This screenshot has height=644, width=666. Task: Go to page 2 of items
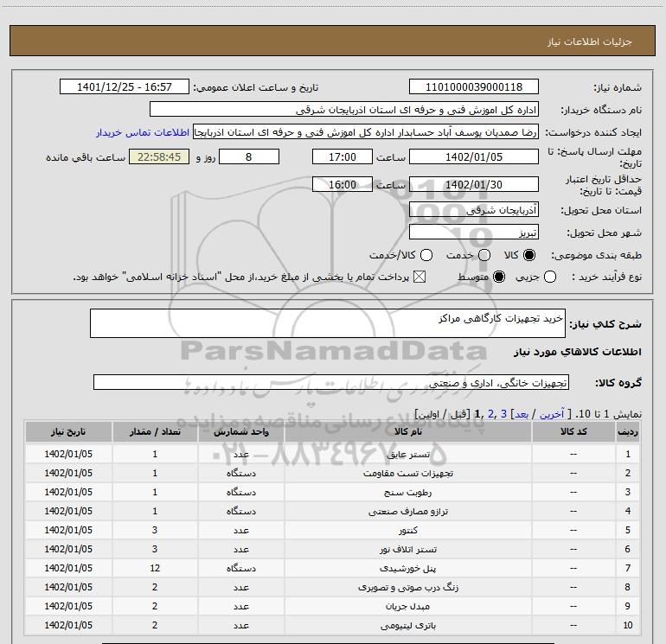pyautogui.click(x=490, y=414)
